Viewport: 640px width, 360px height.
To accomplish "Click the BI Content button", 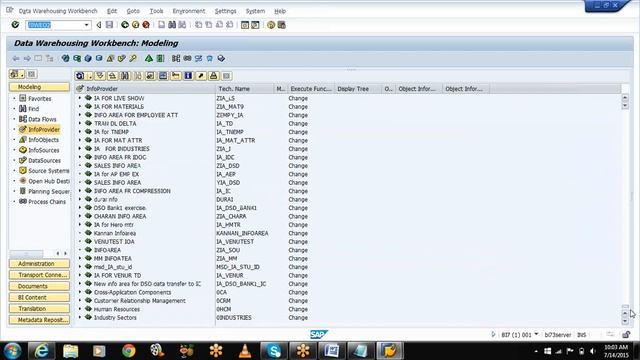I will tap(39, 298).
